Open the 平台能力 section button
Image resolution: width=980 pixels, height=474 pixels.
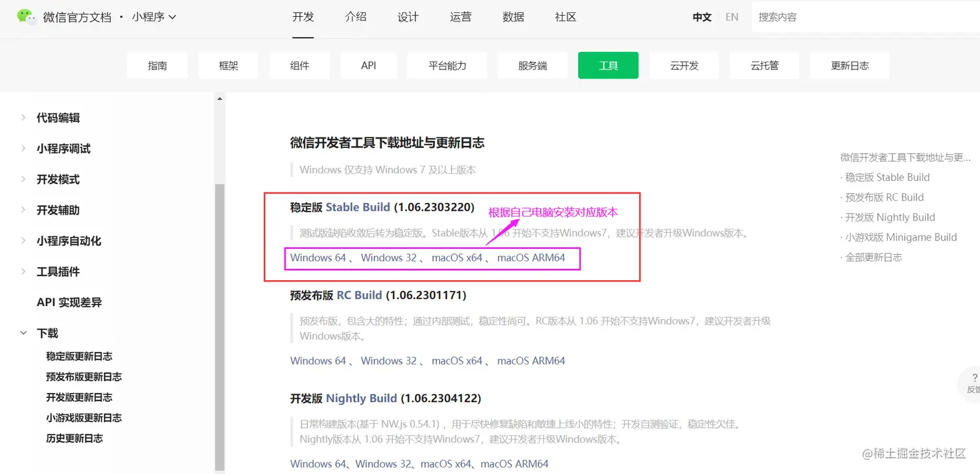point(447,65)
